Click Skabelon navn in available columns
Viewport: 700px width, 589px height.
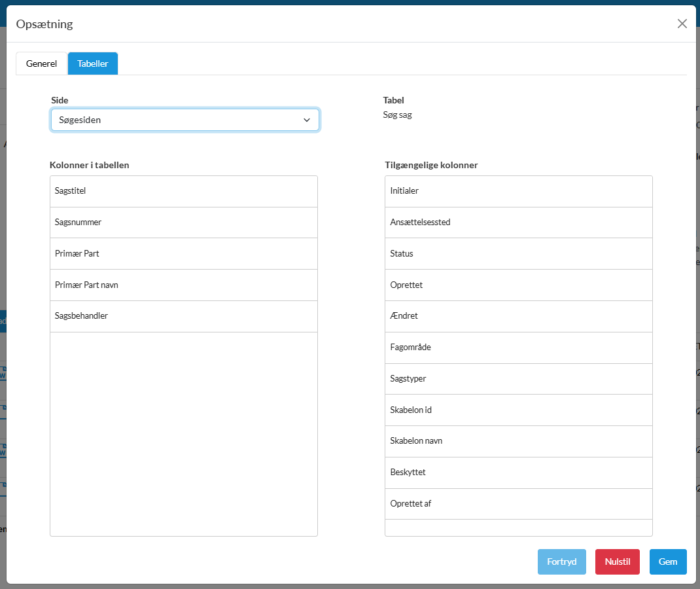pyautogui.click(x=518, y=441)
